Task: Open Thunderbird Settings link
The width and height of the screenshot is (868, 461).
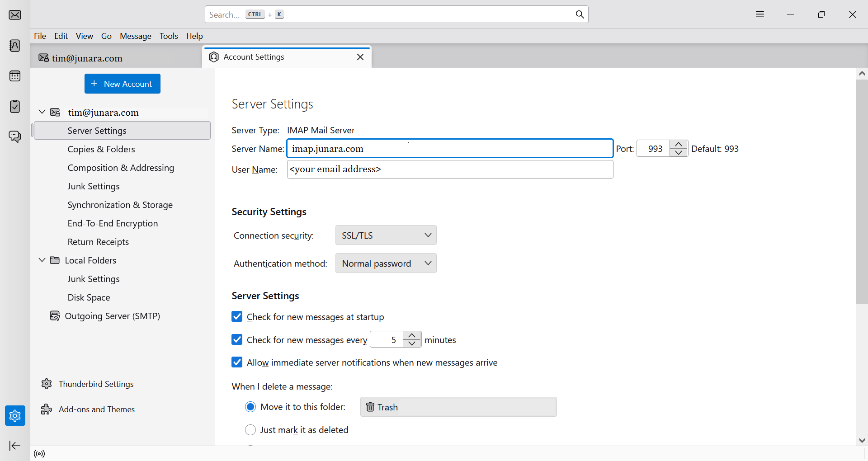Action: coord(96,384)
